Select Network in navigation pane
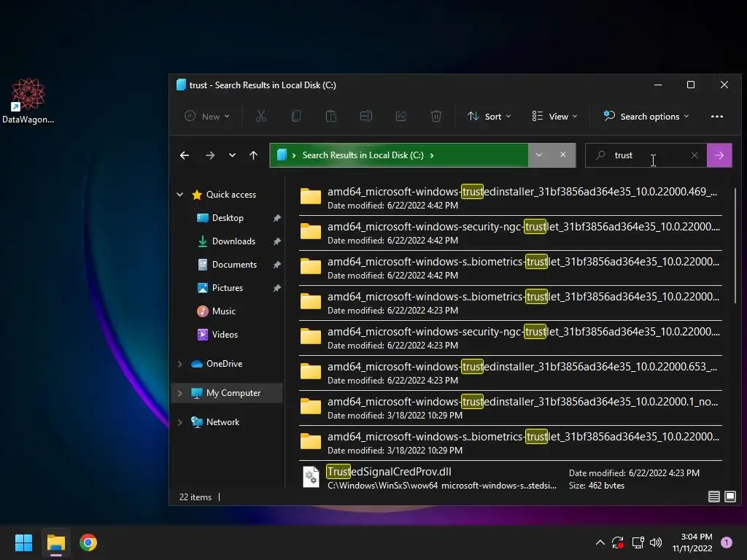The height and width of the screenshot is (560, 747). (222, 422)
